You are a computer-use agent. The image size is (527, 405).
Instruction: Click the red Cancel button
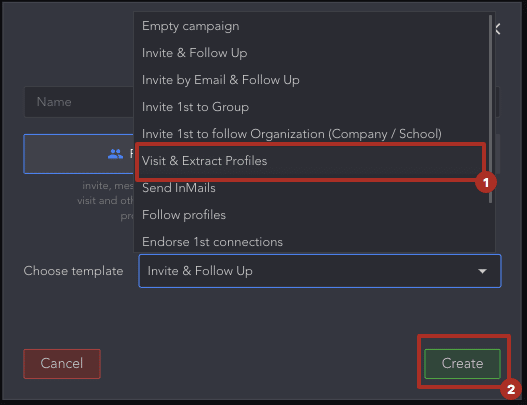click(62, 364)
